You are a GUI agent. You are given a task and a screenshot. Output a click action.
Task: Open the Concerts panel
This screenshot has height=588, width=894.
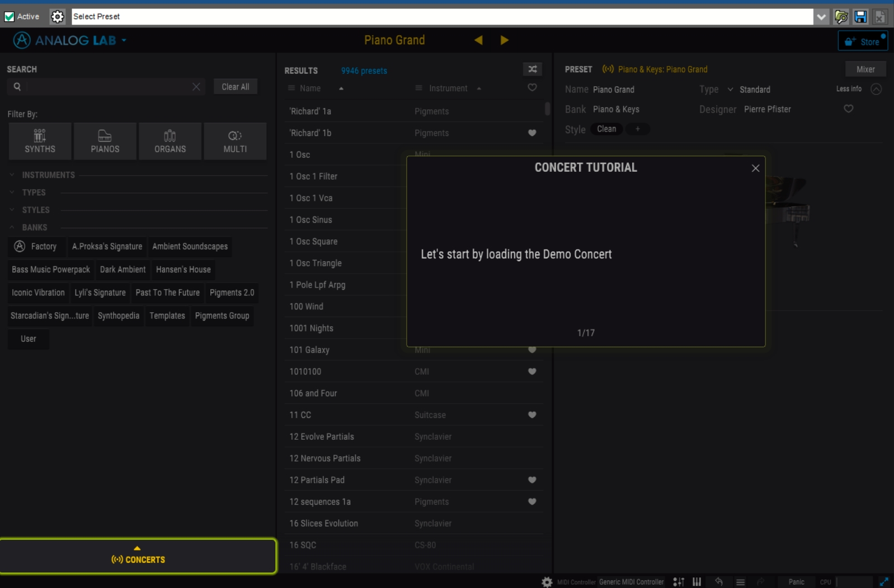click(138, 556)
